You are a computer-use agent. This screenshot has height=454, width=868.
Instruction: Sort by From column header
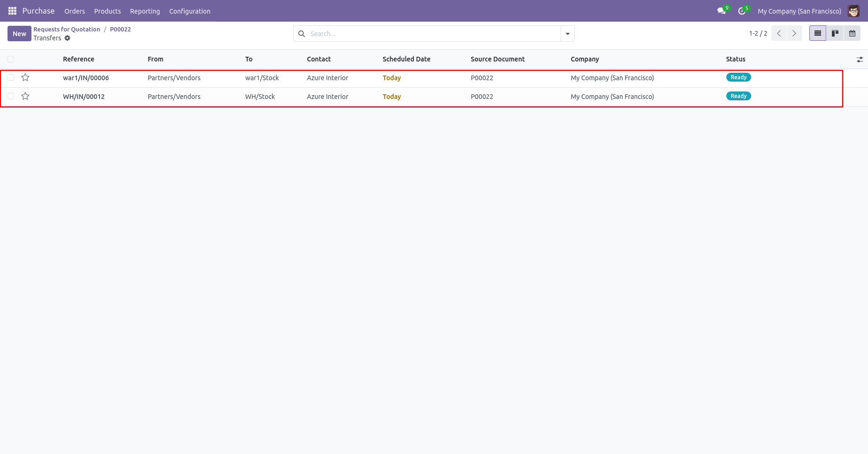(x=155, y=59)
